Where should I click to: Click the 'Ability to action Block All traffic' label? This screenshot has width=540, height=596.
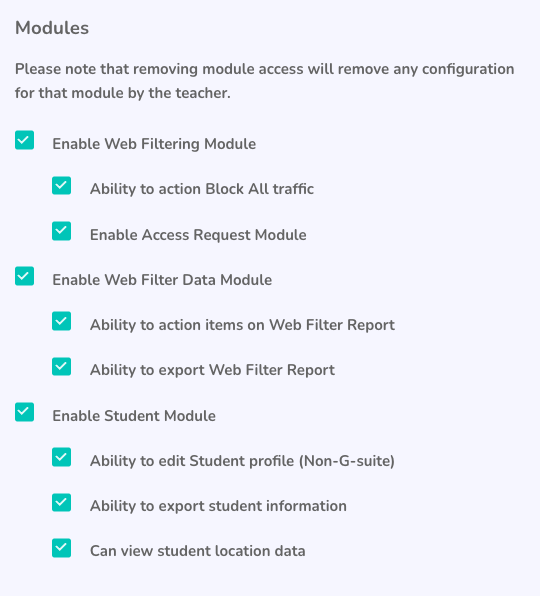tap(202, 189)
